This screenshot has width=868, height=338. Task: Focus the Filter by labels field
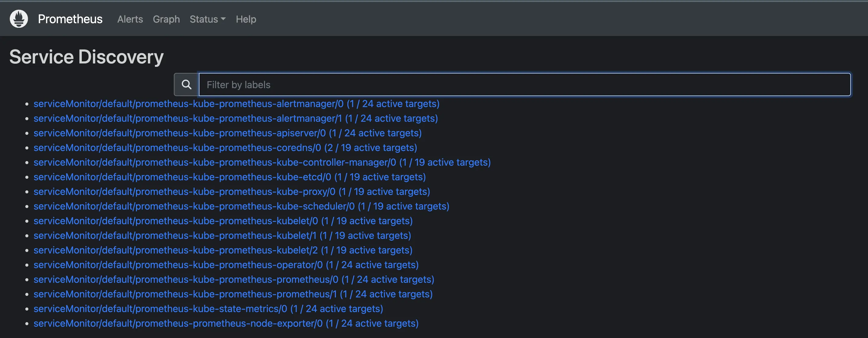[x=525, y=84]
